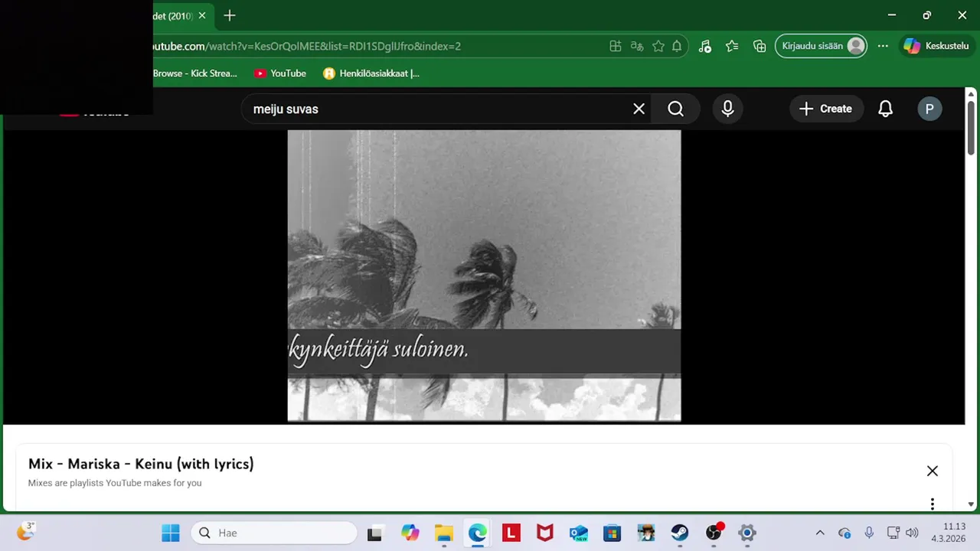Click the Create button
The width and height of the screenshot is (980, 551).
826,109
